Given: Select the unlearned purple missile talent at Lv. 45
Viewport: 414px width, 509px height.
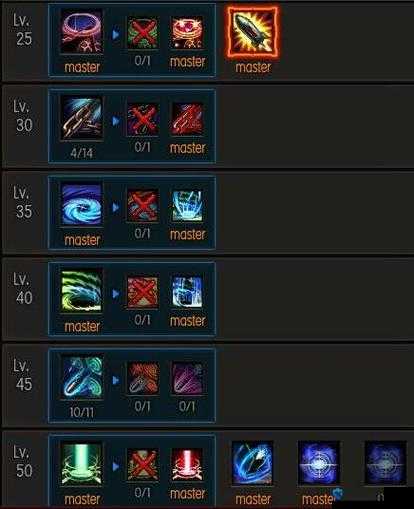Looking at the screenshot, I should pyautogui.click(x=187, y=379).
